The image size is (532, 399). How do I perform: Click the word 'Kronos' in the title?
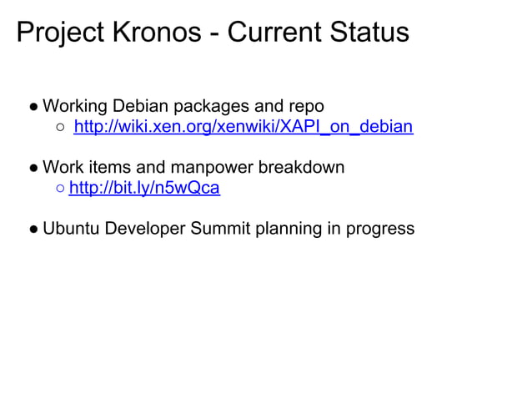point(160,33)
